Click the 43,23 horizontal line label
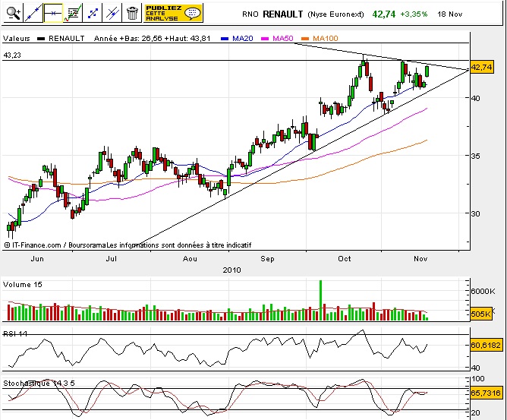This screenshot has width=507, height=420. [12, 55]
